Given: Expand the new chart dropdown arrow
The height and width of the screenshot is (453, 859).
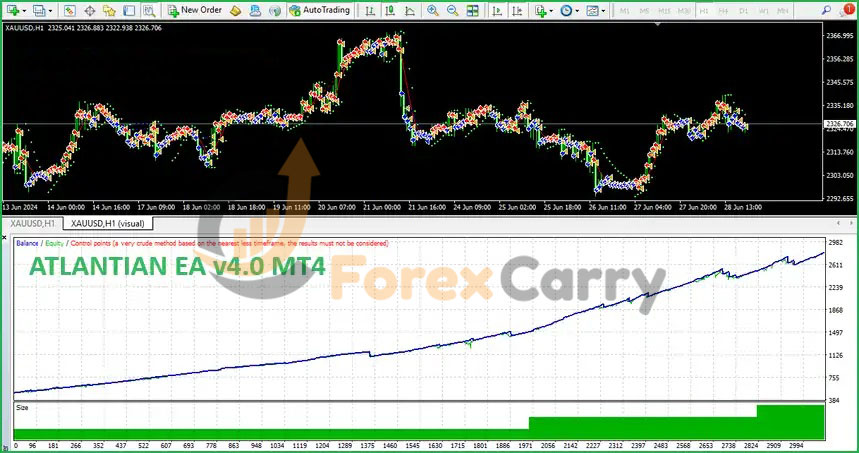Looking at the screenshot, I should pos(24,10).
